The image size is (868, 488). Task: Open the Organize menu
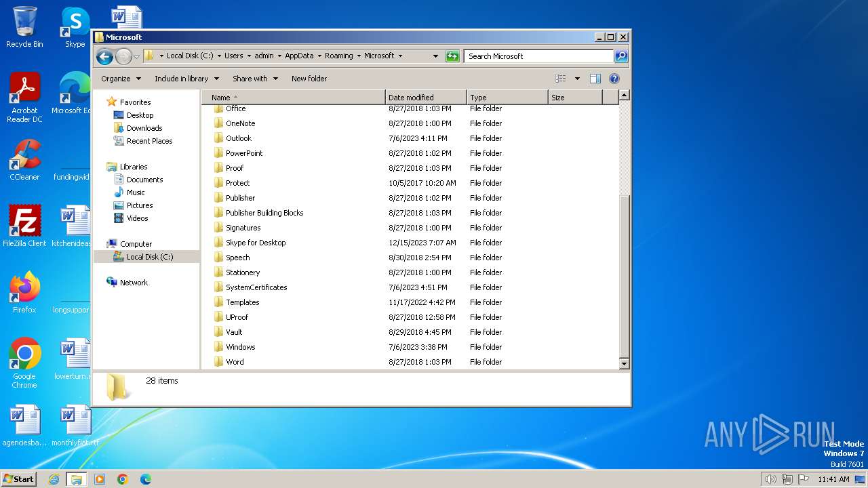pos(121,79)
